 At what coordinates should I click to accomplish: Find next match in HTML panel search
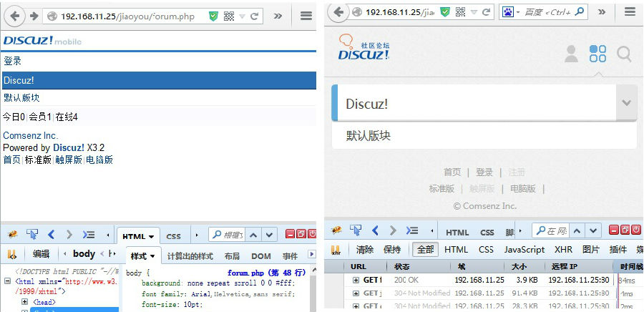click(x=269, y=235)
